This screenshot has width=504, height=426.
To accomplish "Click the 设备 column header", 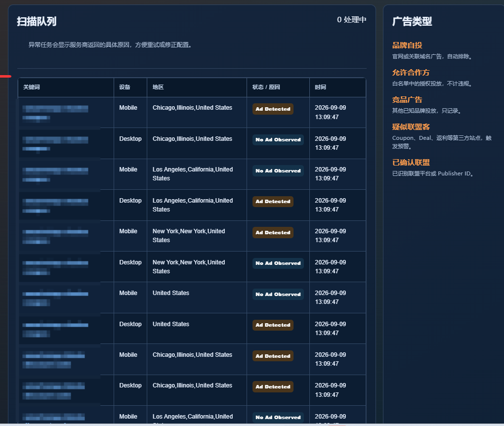I will 130,87.
